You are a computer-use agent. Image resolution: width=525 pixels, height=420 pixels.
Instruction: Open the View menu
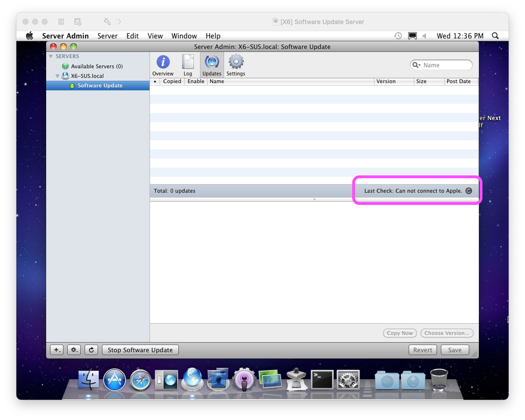[x=155, y=36]
